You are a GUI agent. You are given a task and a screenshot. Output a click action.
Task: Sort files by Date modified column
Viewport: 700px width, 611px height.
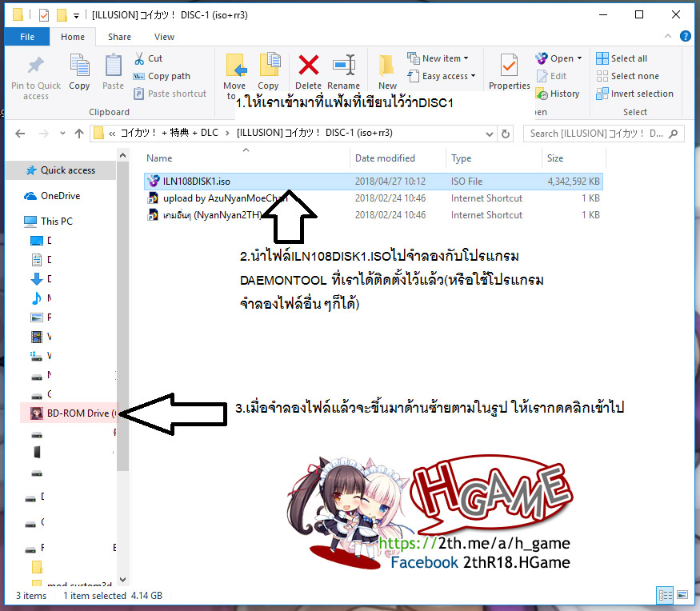pos(385,158)
